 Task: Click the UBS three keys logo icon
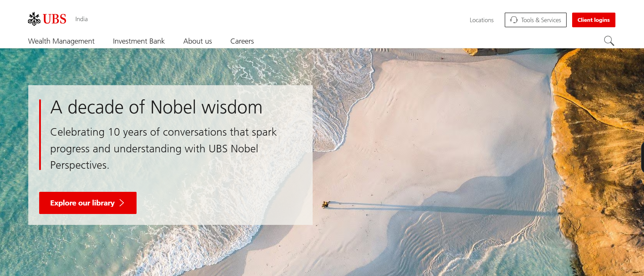click(x=34, y=19)
